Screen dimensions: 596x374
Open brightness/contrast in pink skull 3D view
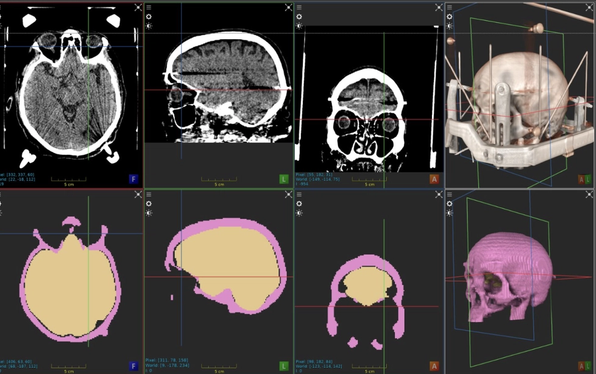pos(450,213)
